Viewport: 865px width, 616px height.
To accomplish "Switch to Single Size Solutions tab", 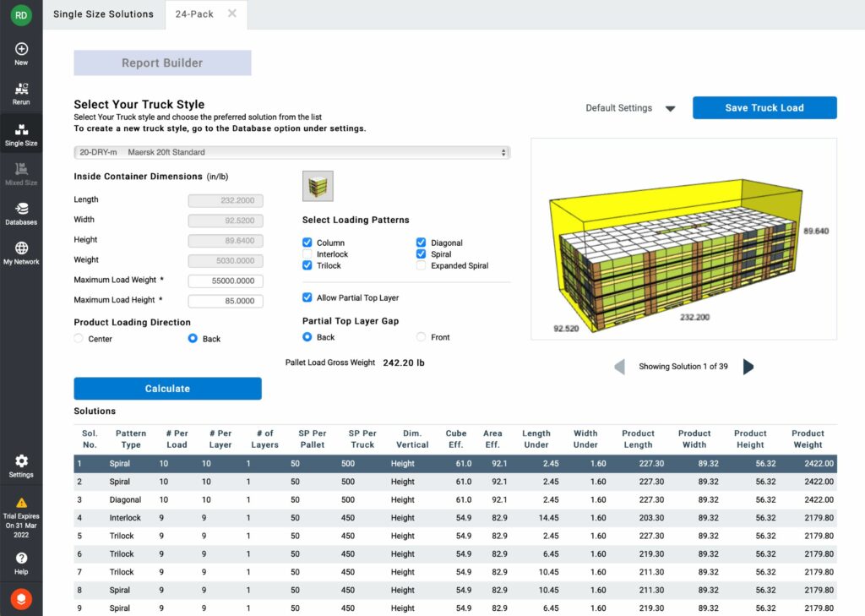I will tap(103, 14).
